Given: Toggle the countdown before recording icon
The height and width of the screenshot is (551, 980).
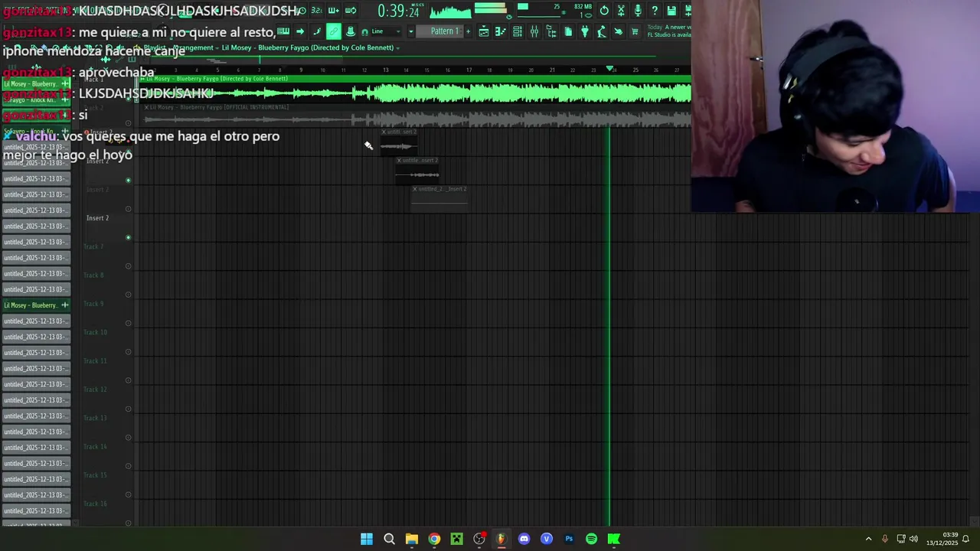Looking at the screenshot, I should point(317,11).
